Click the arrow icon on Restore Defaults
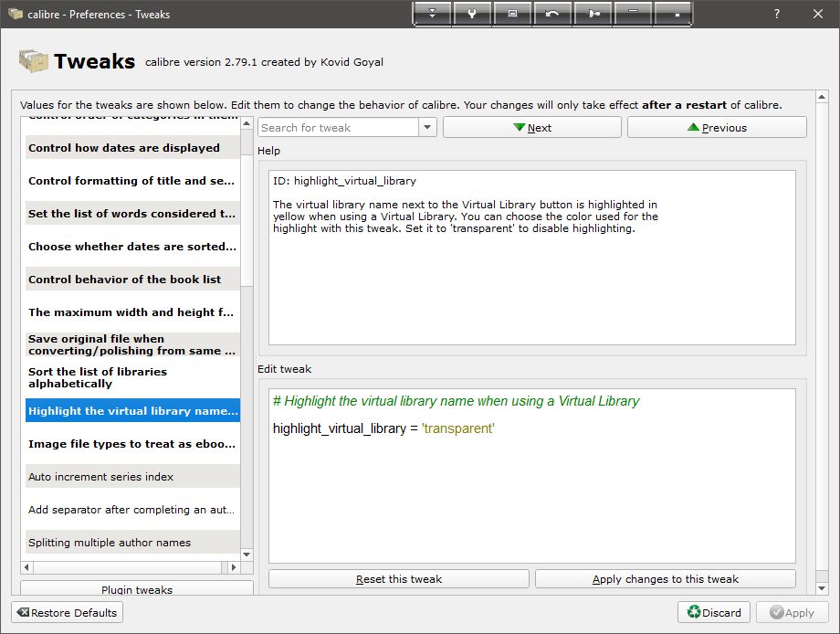The width and height of the screenshot is (840, 634). (x=23, y=612)
